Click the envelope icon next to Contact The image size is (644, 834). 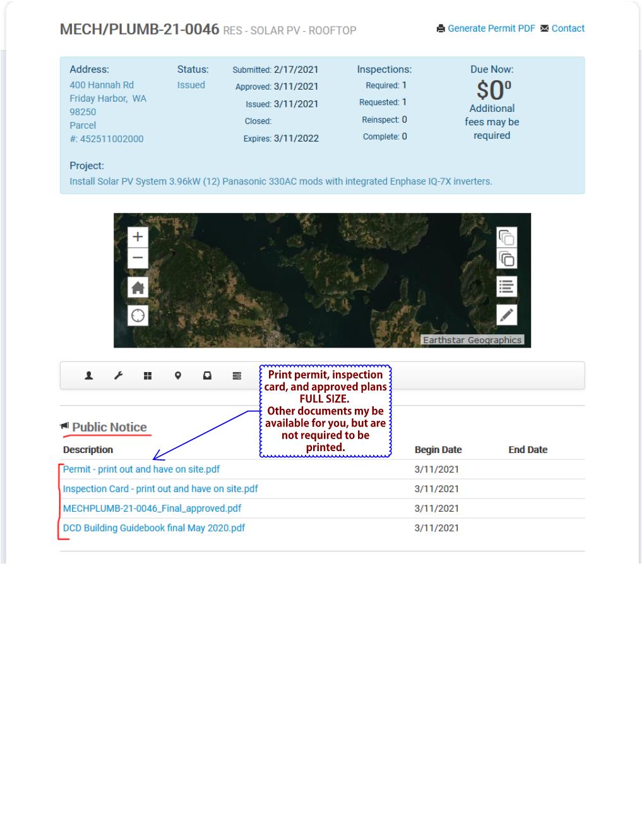544,28
